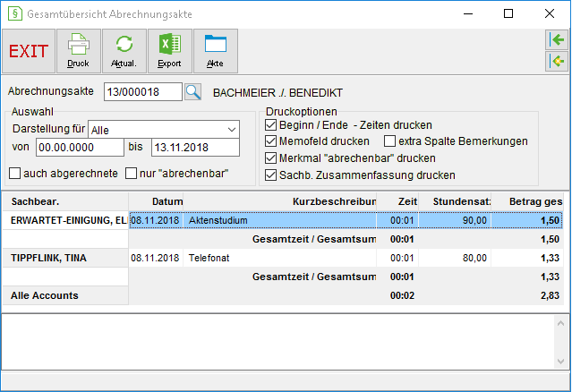Click the Kurzbeschreibung column header
Screen dimensions: 572x392
point(280,201)
